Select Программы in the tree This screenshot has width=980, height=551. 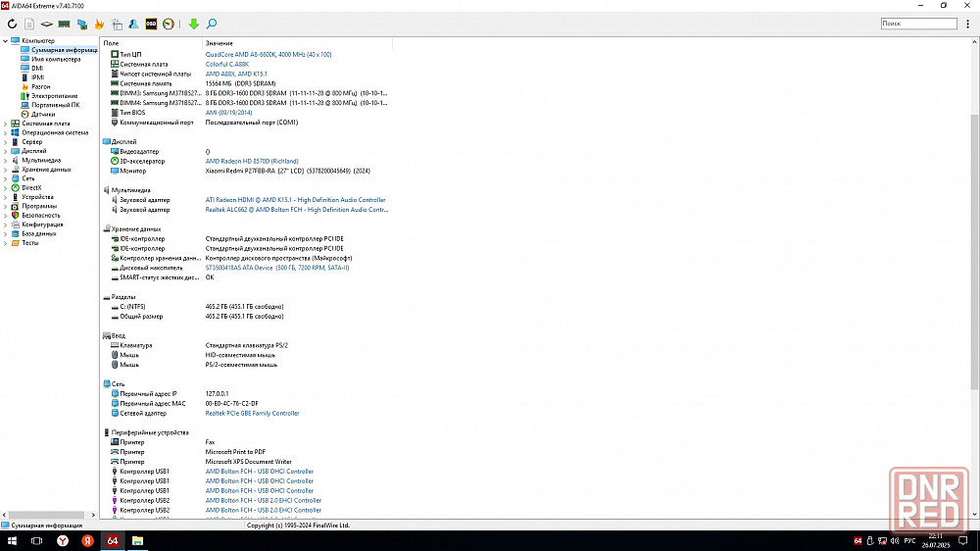pyautogui.click(x=39, y=206)
